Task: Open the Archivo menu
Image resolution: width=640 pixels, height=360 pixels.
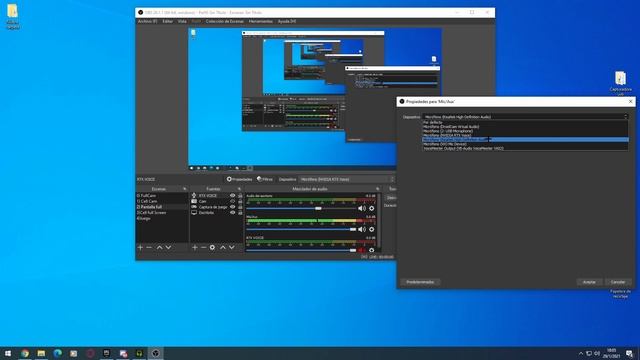Action: coord(147,21)
